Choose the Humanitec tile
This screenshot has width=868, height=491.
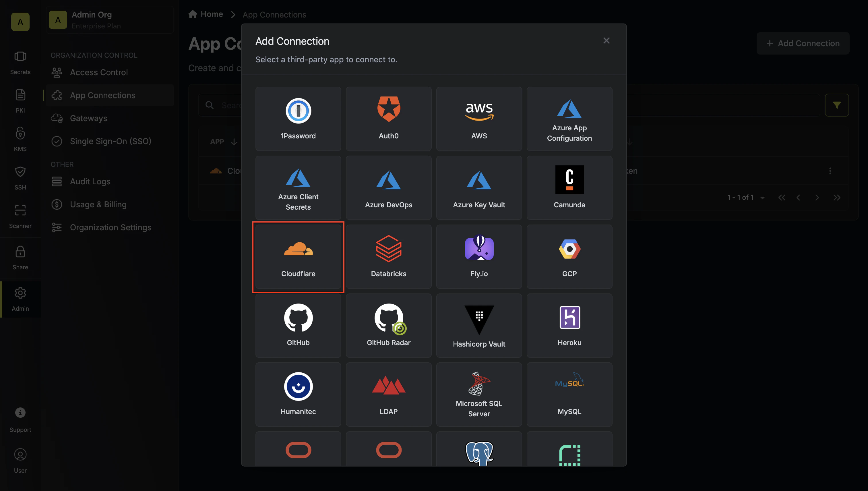298,394
